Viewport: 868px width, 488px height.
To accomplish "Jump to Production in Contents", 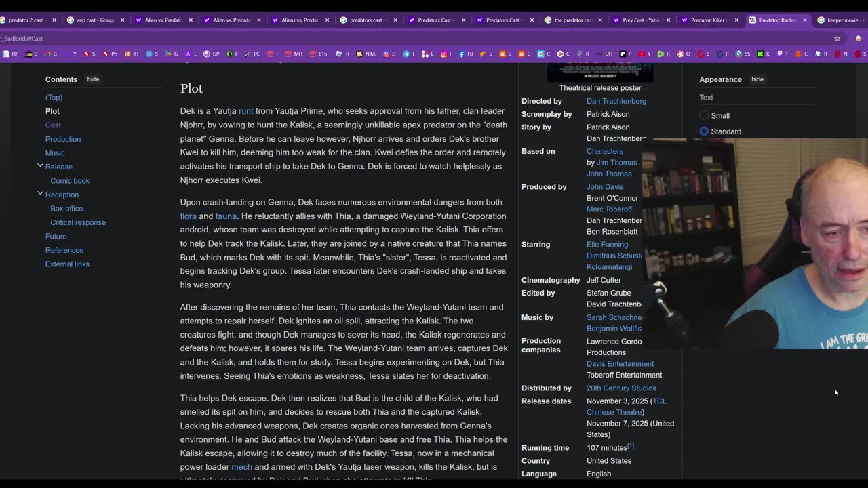I will [x=63, y=139].
